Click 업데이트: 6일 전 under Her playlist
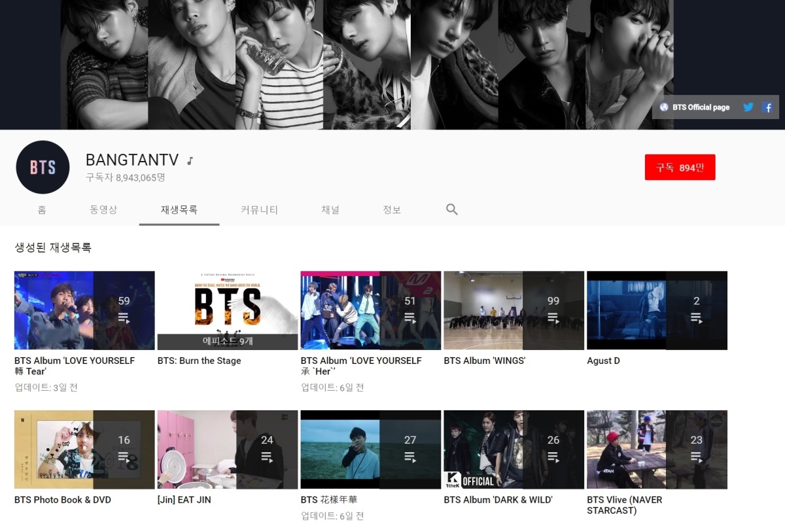 [332, 387]
